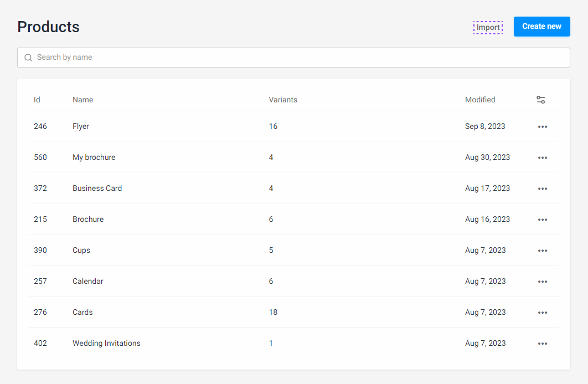The image size is (588, 384).
Task: Click variants count 1 for Wedding Invitations
Action: pos(271,343)
